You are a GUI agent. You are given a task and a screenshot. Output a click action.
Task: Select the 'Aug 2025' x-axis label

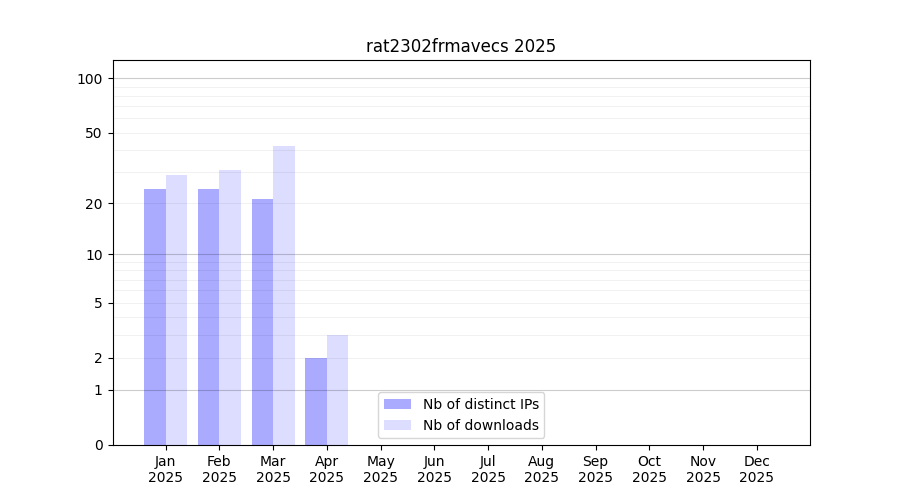[541, 469]
